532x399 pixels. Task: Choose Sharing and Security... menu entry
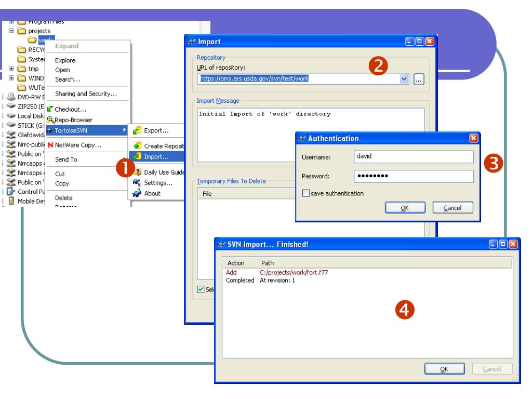click(x=86, y=94)
